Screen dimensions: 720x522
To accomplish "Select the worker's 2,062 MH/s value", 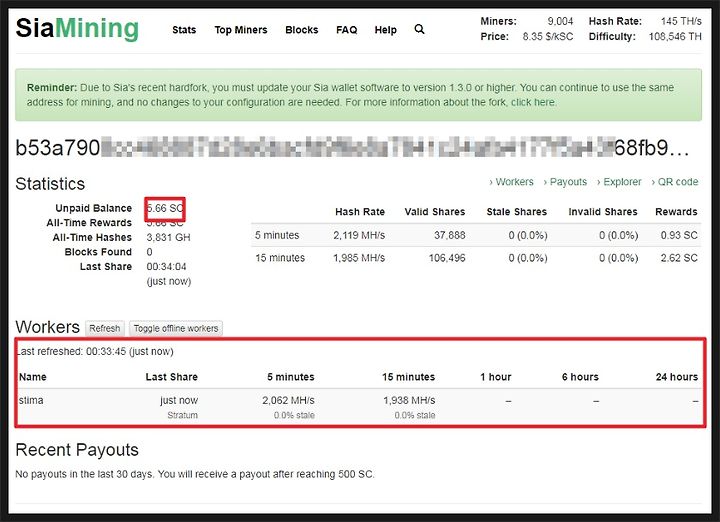I will pyautogui.click(x=288, y=400).
